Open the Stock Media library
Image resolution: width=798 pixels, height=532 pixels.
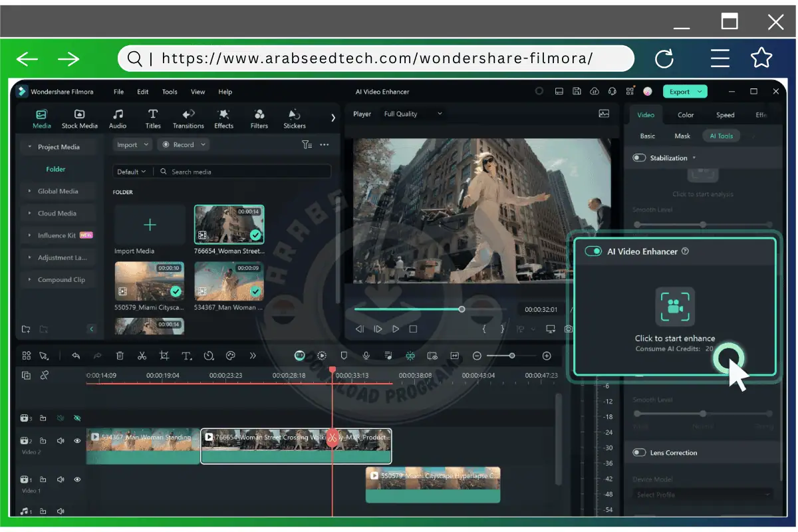click(79, 118)
